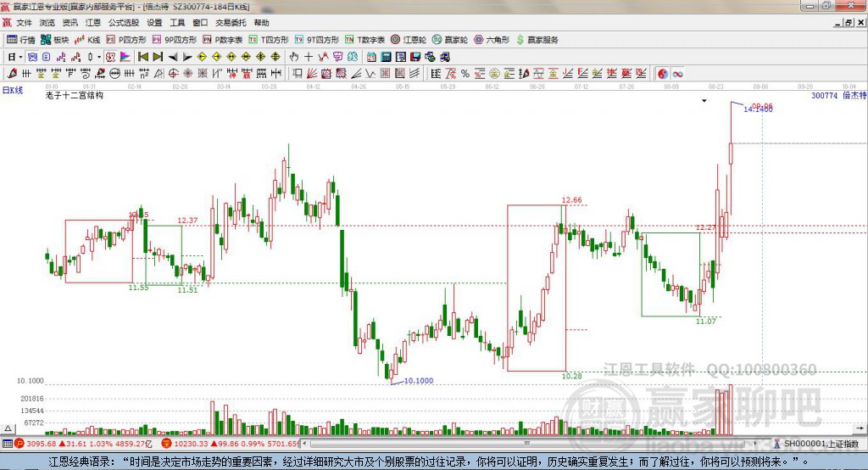This screenshot has height=470, width=868.
Task: Select the crosshair plus cursor tool
Action: [x=309, y=57]
